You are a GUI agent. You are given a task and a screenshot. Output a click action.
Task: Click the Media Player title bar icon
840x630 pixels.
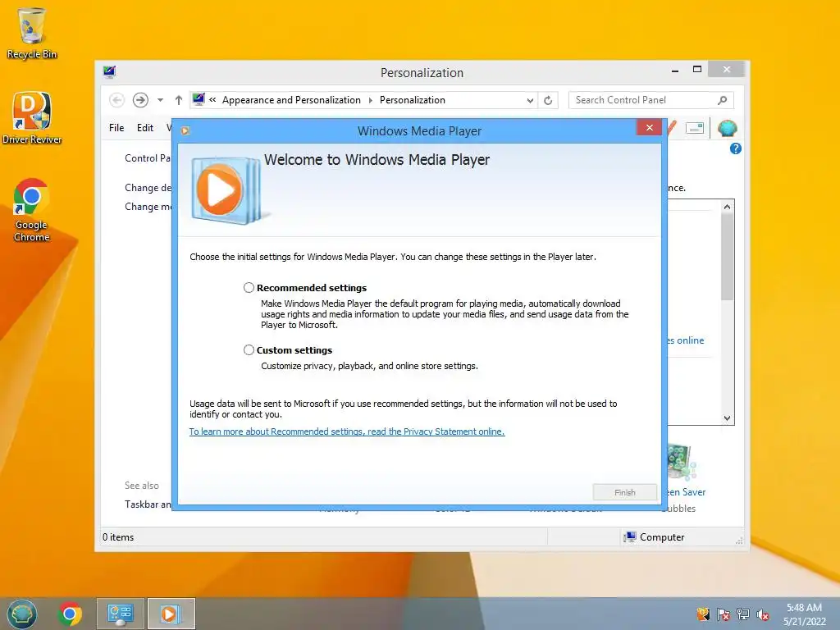tap(185, 130)
